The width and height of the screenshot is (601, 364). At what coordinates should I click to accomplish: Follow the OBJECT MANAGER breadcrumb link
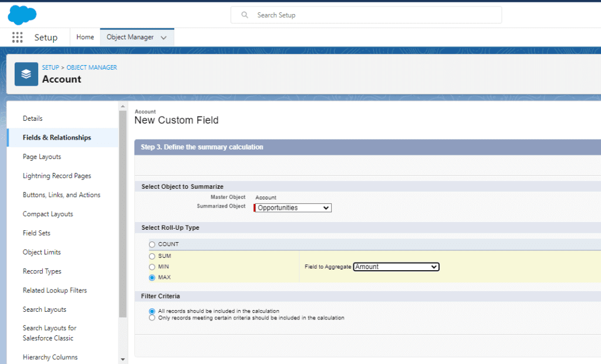(92, 67)
